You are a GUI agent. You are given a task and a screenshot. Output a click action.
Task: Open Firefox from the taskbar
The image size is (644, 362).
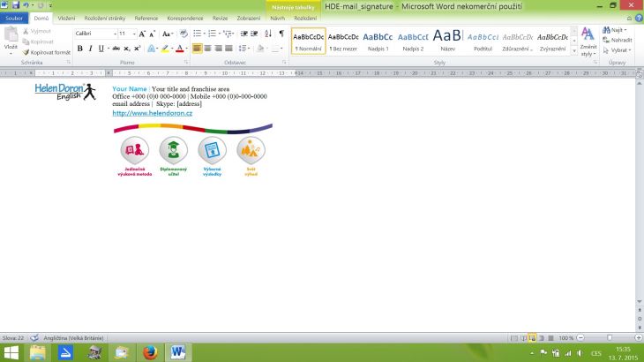[150, 352]
